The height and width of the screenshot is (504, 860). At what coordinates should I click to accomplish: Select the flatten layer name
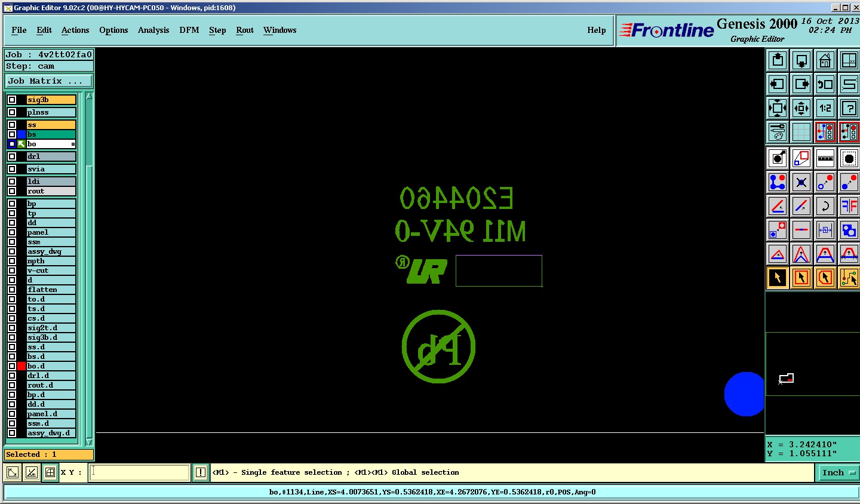tap(51, 290)
